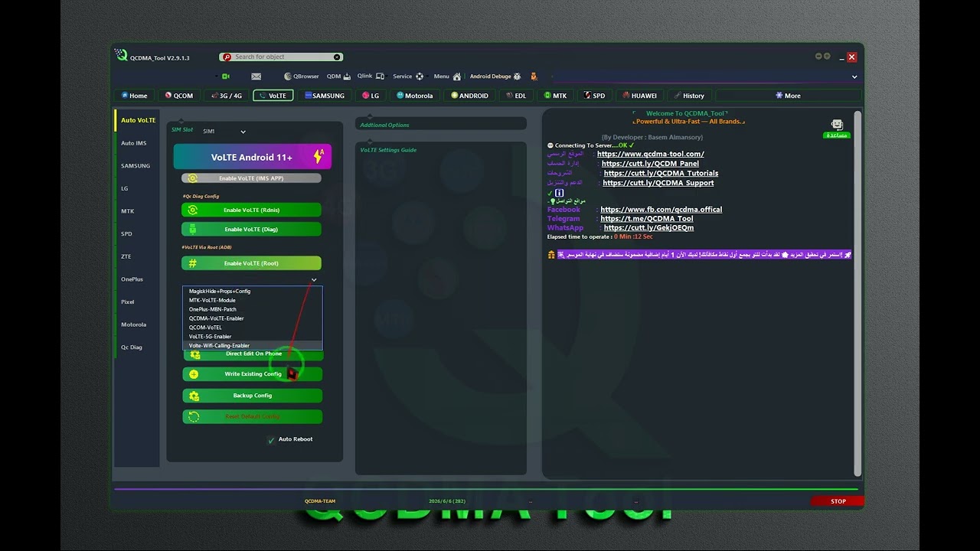The width and height of the screenshot is (980, 551).
Task: Click the Reset Default Config button
Action: pos(253,417)
